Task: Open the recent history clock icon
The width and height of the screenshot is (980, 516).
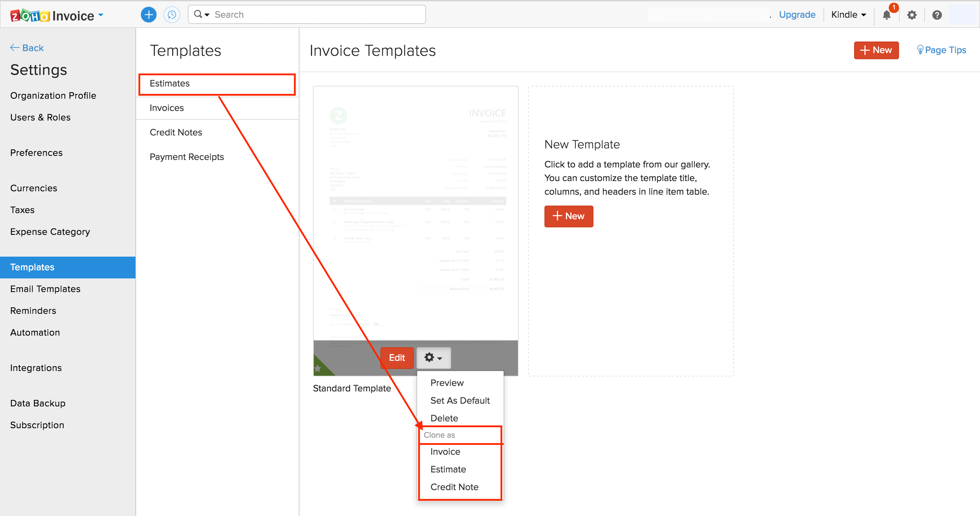Action: coord(172,15)
